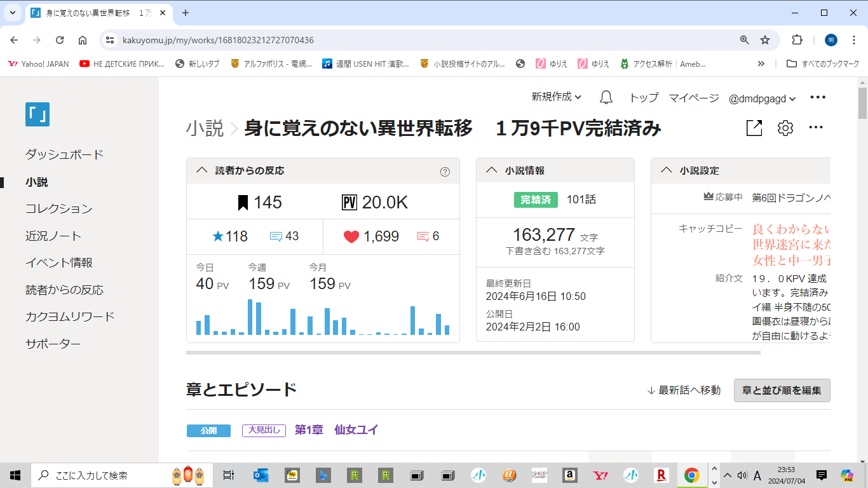Open the notifications bell
The width and height of the screenshot is (868, 488).
click(606, 97)
